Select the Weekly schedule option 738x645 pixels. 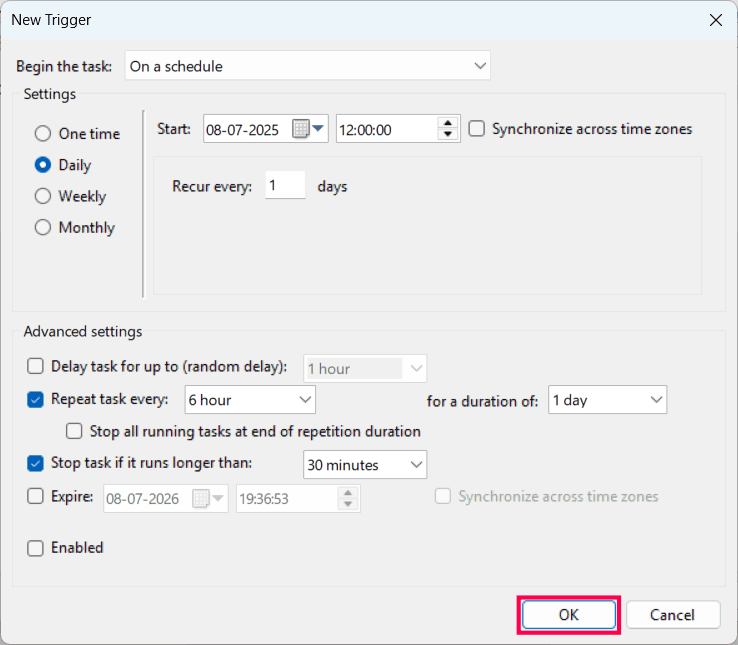tap(43, 196)
